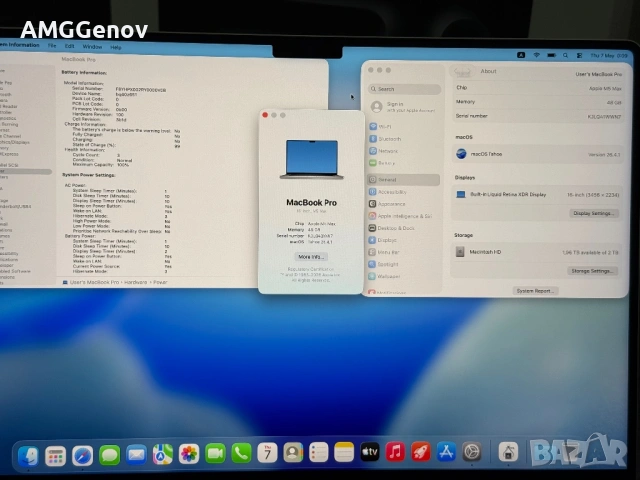The width and height of the screenshot is (640, 480).
Task: Select Appearance in the Settings sidebar
Action: 403,204
